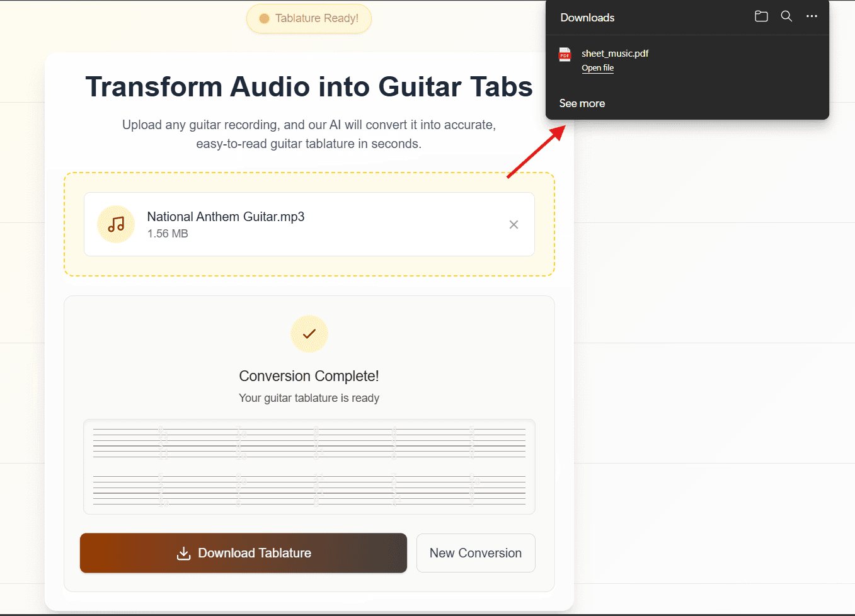Click the orange dot in the status badge
The height and width of the screenshot is (616, 855).
tap(265, 18)
